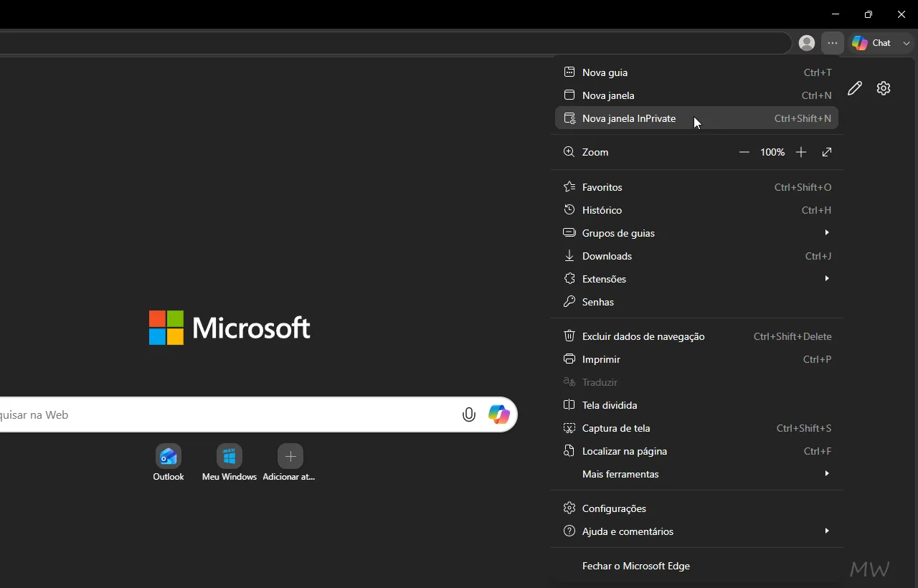Open the dropdown arrow beside Chat
Screen dimensions: 918x588
coord(907,43)
